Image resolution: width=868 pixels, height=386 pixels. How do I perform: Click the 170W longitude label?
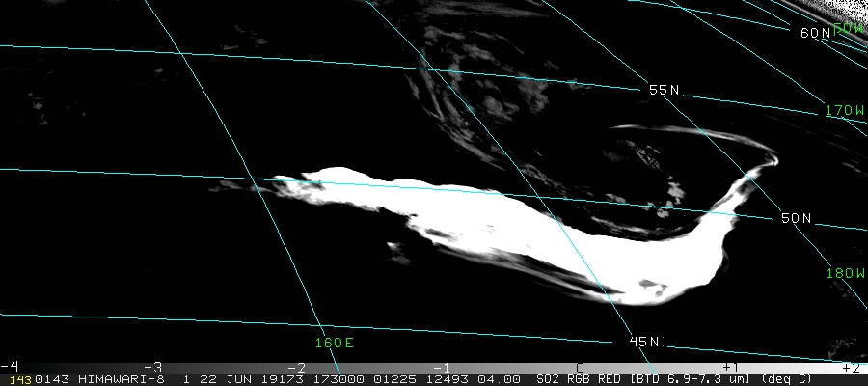click(845, 111)
